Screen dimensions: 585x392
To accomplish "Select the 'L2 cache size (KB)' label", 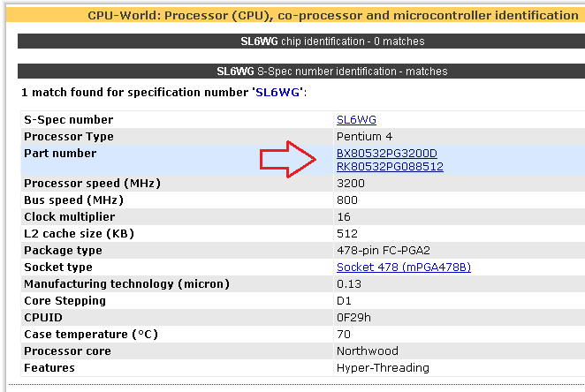I will [79, 233].
